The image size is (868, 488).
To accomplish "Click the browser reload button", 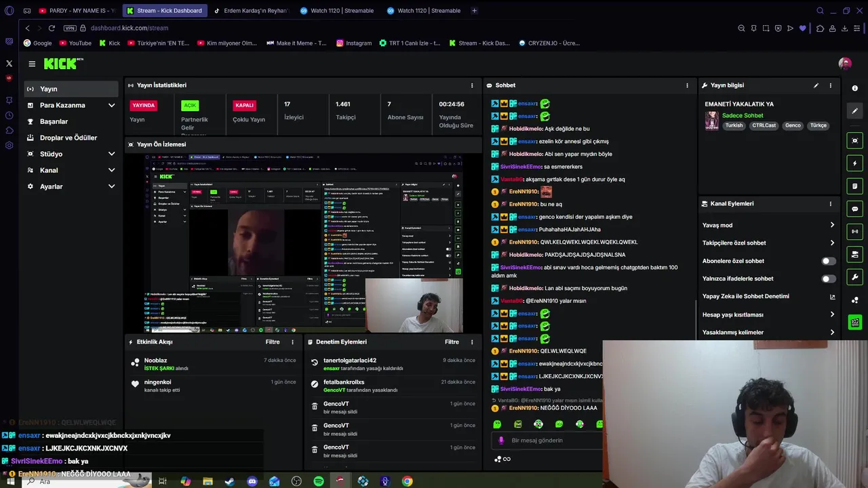I will pyautogui.click(x=52, y=28).
